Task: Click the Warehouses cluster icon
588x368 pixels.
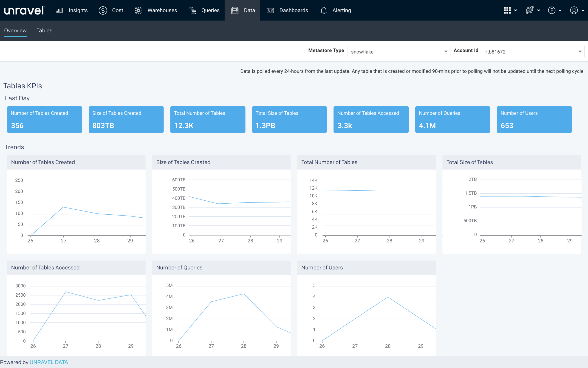Action: [138, 10]
